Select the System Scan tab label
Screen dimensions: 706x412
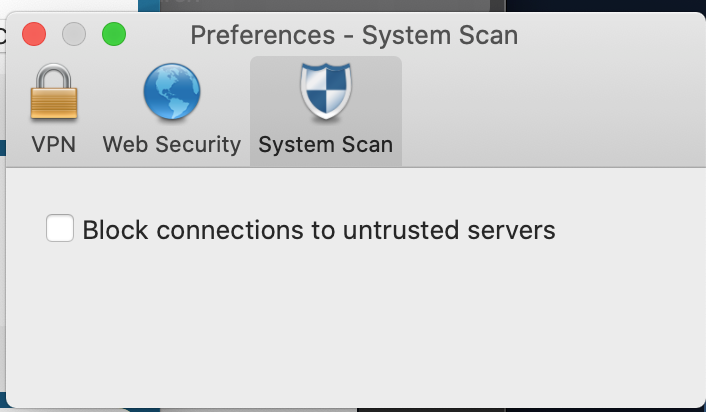325,144
